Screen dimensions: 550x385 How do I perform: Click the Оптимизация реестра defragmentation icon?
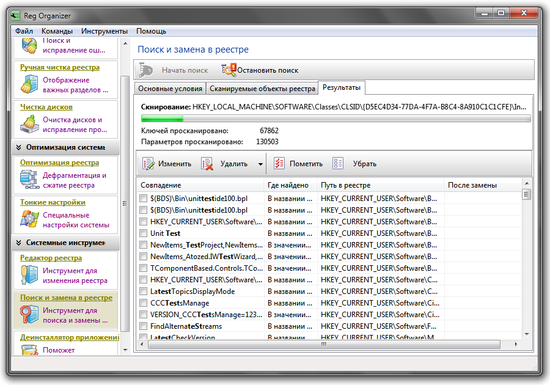29,180
